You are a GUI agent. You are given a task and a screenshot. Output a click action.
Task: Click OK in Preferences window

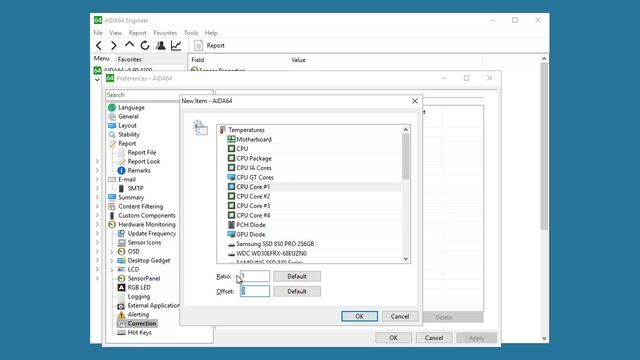(393, 338)
